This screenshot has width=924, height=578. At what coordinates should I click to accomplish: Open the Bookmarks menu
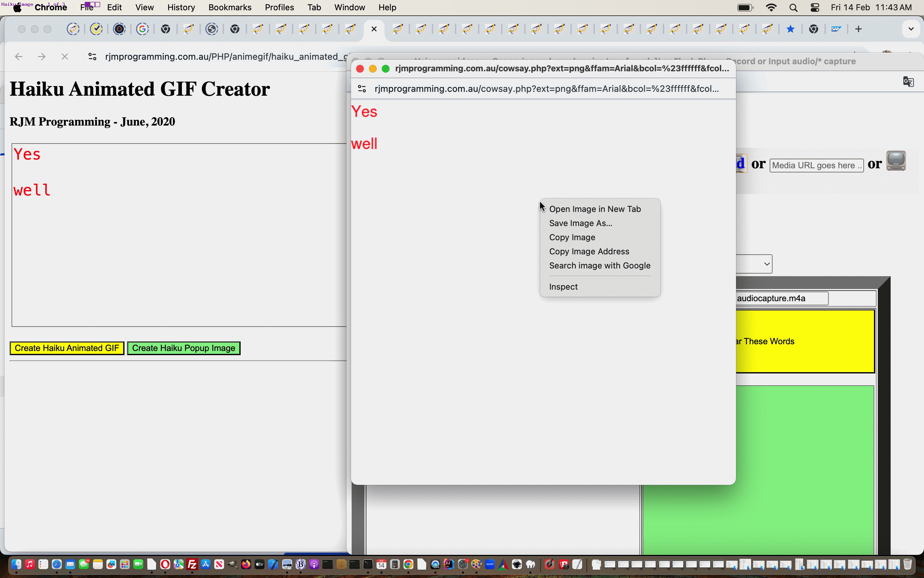click(230, 7)
